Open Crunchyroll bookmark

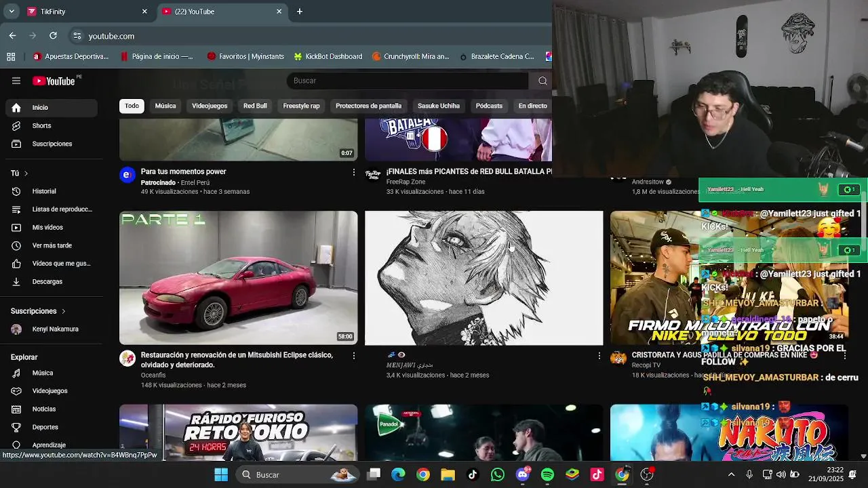[x=411, y=56]
